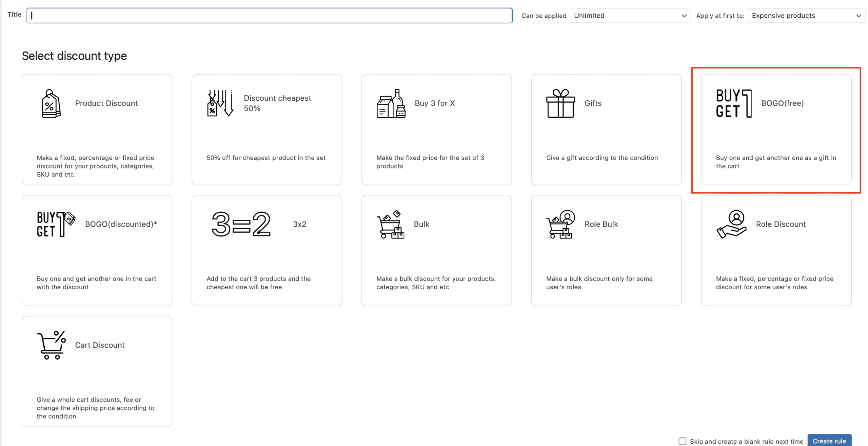Viewport: 868px width, 446px height.
Task: Click the BOGO(discounted) Buy Get icon
Action: click(x=56, y=224)
